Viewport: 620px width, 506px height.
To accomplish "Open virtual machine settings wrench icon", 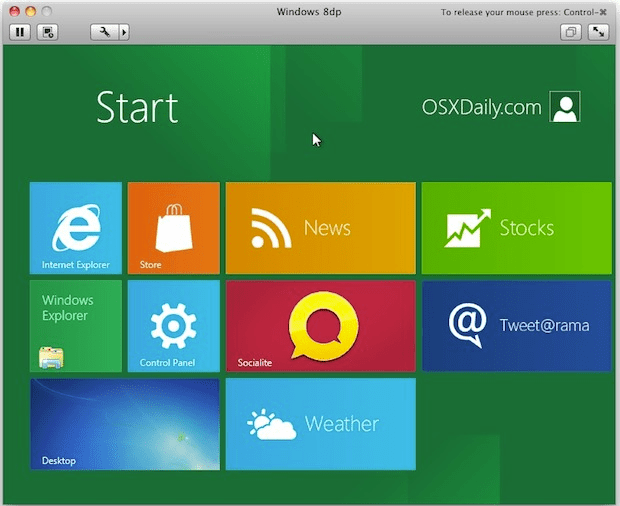I will point(104,32).
